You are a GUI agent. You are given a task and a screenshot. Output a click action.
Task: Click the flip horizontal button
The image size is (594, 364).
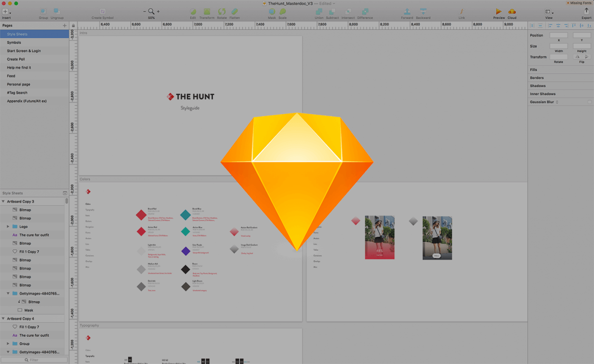(577, 57)
